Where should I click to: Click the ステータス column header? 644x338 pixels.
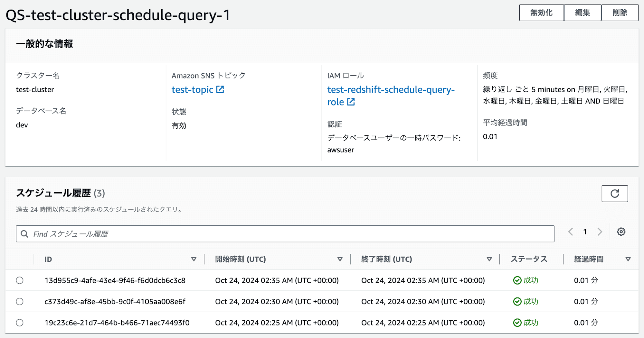(x=529, y=259)
